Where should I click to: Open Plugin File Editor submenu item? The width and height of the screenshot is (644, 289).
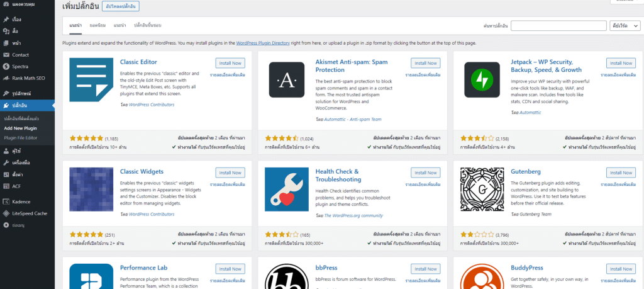pos(21,137)
